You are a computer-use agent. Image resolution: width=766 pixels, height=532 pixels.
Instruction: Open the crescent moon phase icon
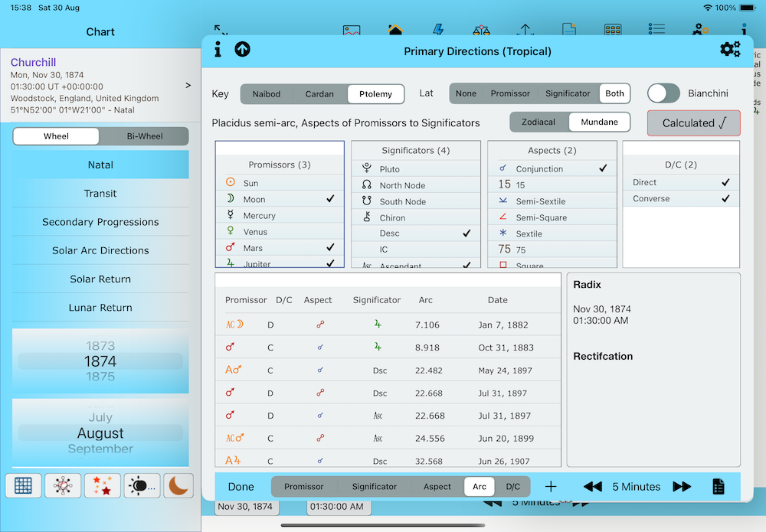[178, 485]
